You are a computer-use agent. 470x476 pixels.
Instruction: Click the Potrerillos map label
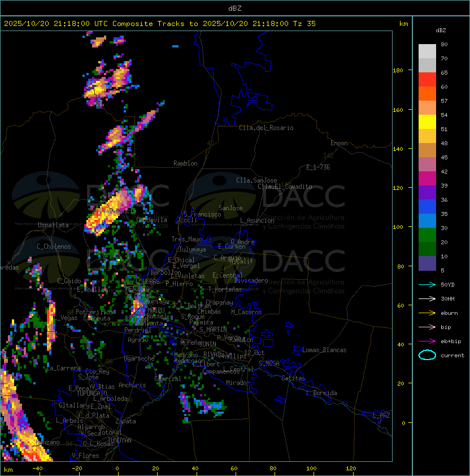tap(94, 312)
